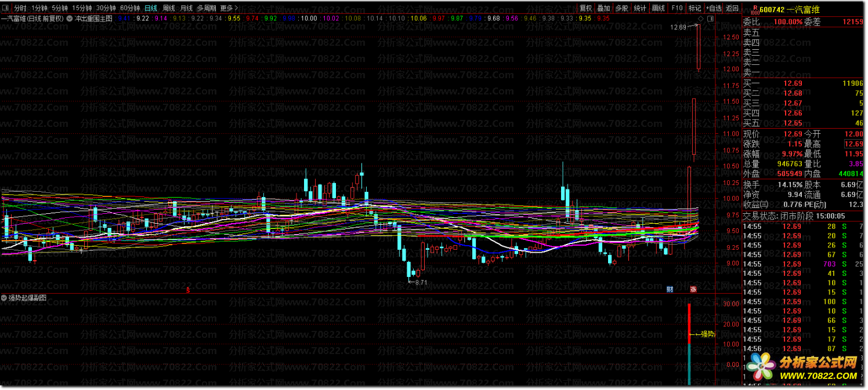
Task: Click the sub-chart 30.00 axis label
Action: click(x=730, y=304)
